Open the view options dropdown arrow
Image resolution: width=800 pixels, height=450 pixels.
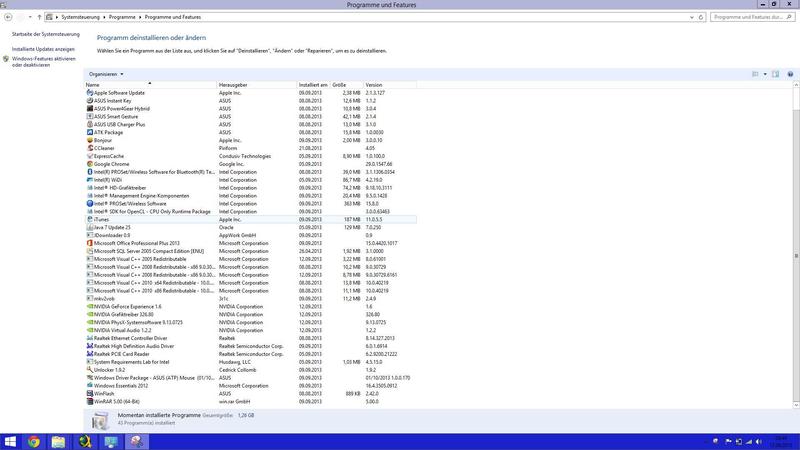click(765, 74)
